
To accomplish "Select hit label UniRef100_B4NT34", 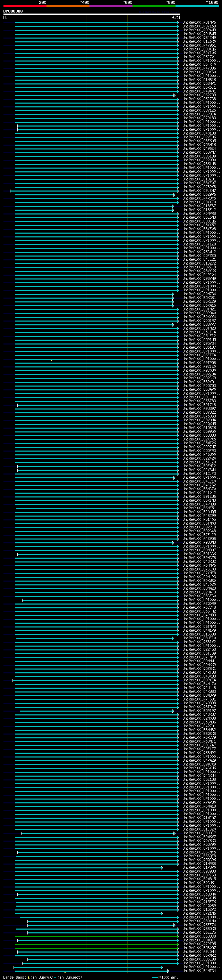I will [199, 971].
